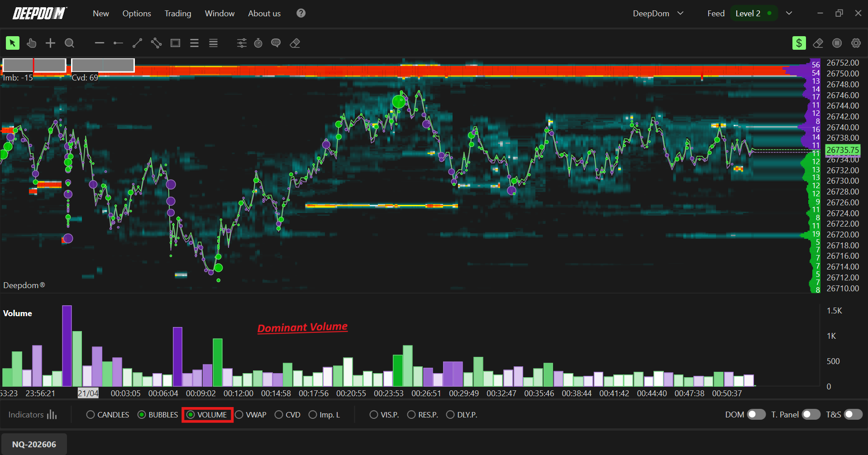868x455 pixels.
Task: Select the RES.P. profile radio
Action: (x=423, y=415)
